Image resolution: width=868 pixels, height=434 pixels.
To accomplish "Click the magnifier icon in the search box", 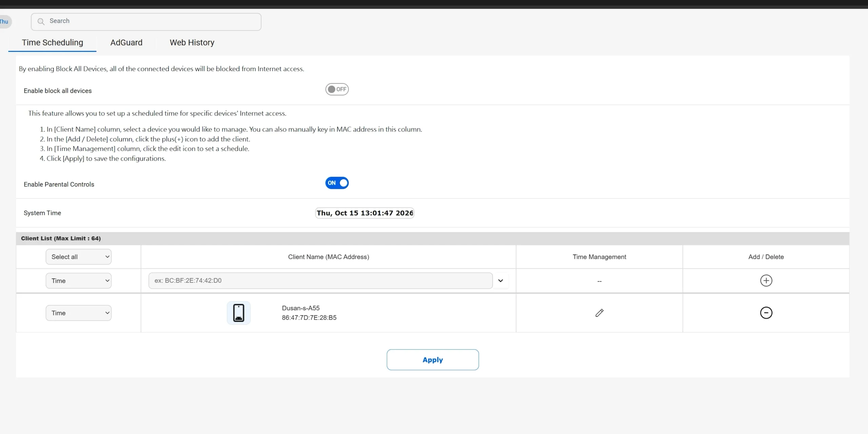I will pyautogui.click(x=41, y=22).
